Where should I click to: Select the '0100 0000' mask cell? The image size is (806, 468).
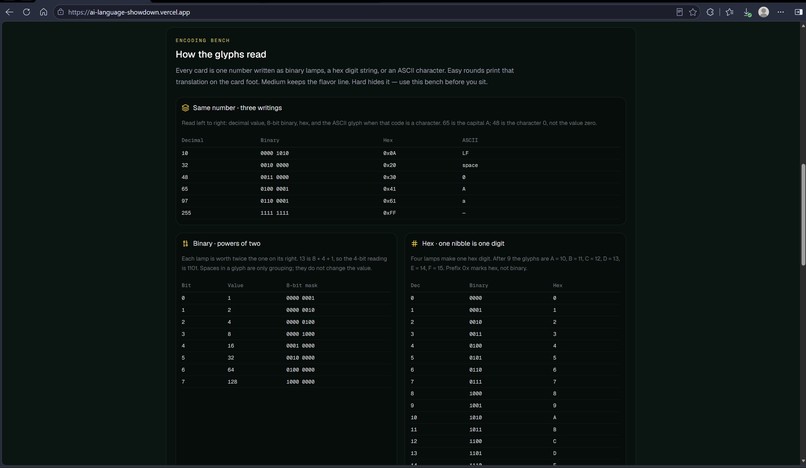point(300,370)
